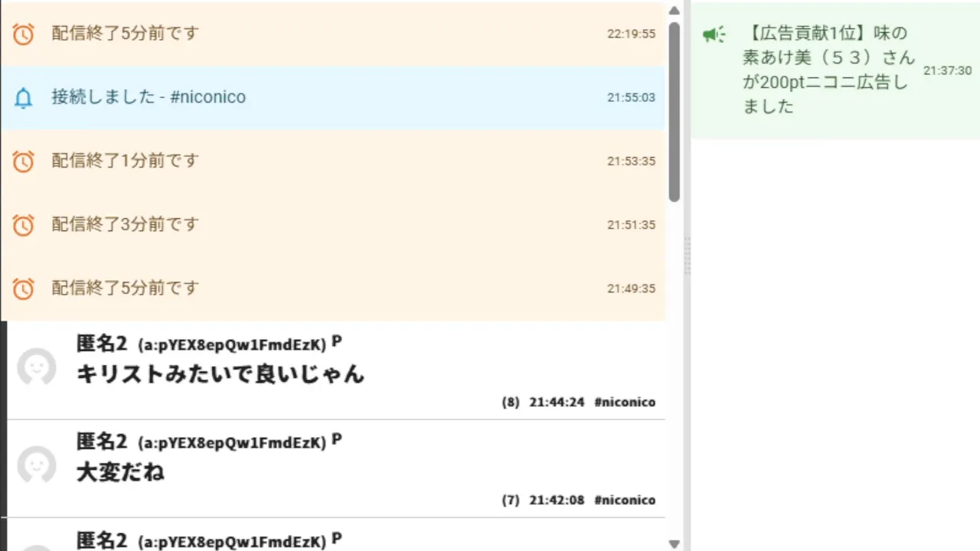Click comment number (7)

(x=511, y=500)
